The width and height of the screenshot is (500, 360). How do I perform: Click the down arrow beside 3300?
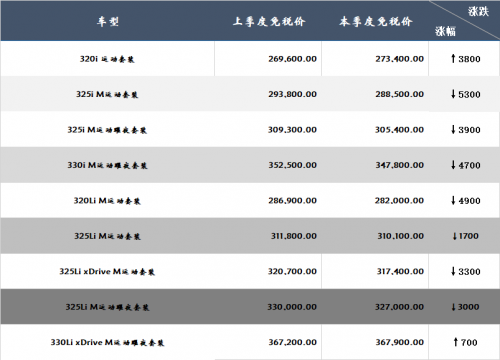[453, 271]
